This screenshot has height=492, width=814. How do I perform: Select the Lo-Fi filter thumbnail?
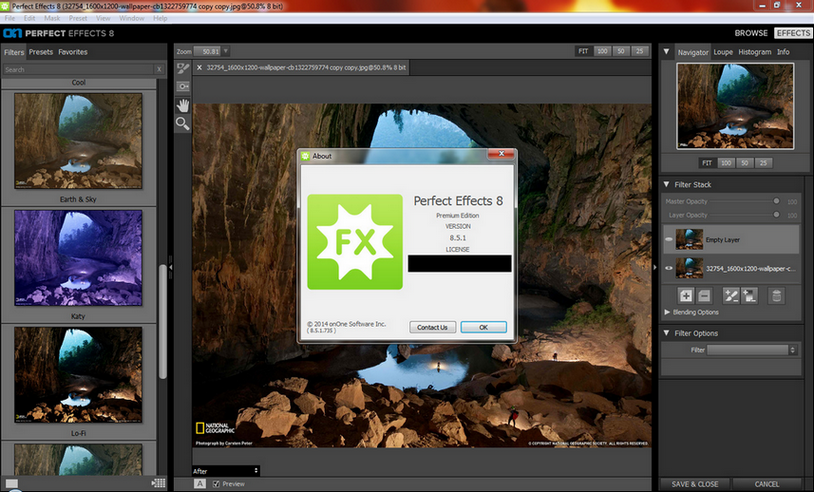(x=78, y=374)
